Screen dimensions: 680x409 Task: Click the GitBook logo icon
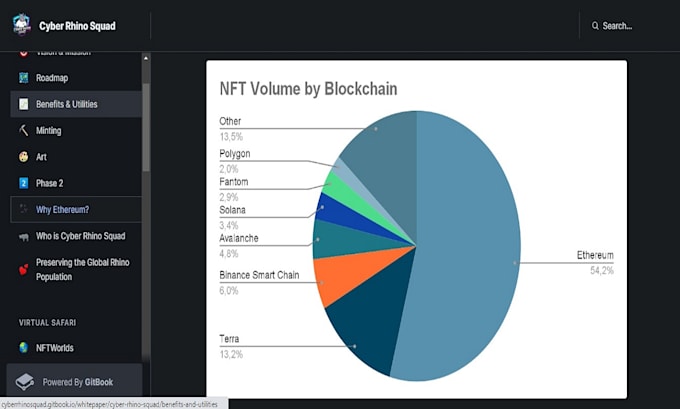25,382
